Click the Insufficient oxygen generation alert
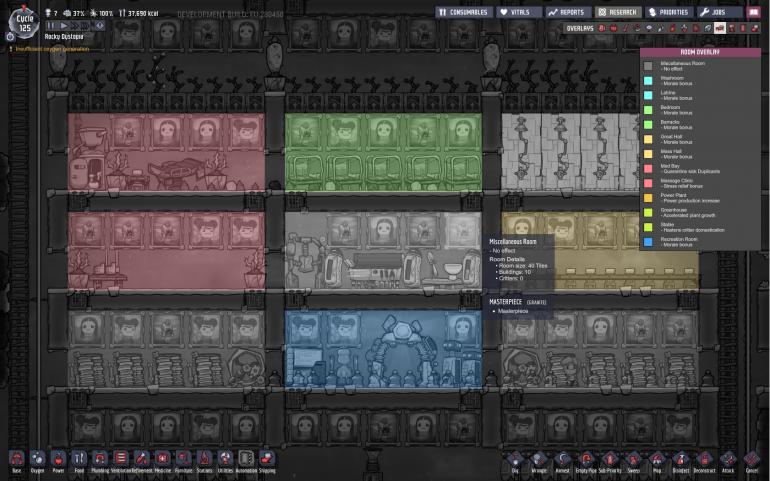Viewport: 770px width, 481px height. click(x=51, y=49)
